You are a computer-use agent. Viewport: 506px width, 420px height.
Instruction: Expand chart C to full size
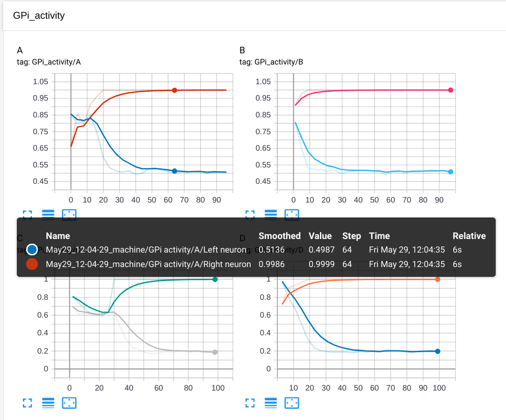point(27,403)
